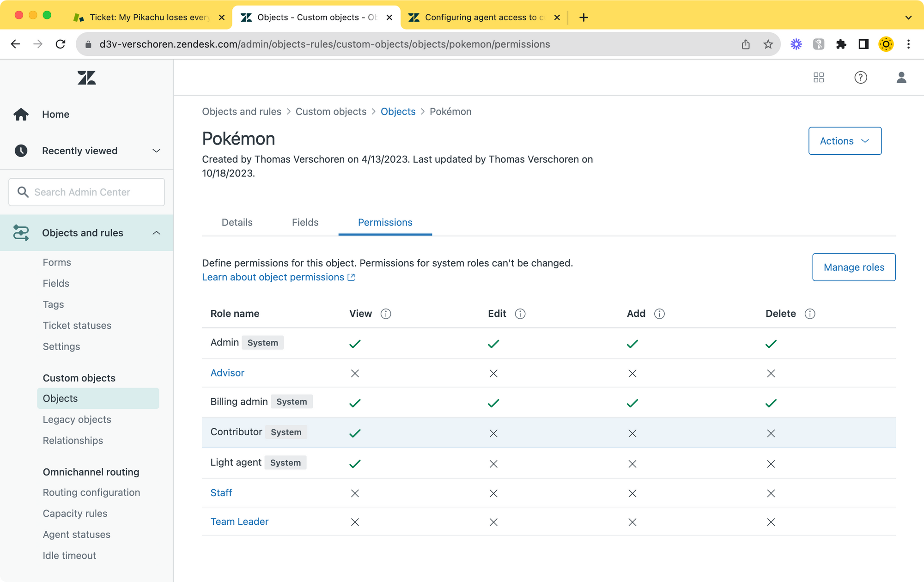The image size is (924, 582).
Task: Open the Team Leader role link
Action: click(239, 521)
